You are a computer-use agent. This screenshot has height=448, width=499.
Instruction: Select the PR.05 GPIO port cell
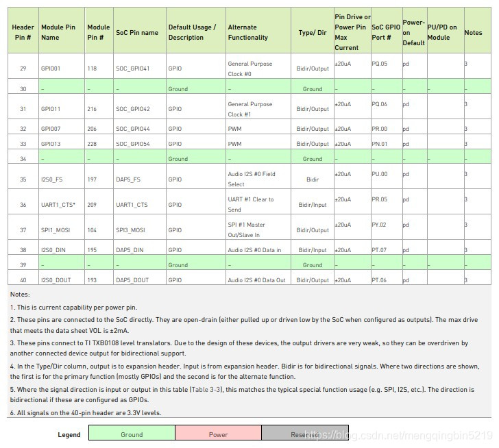pyautogui.click(x=387, y=201)
